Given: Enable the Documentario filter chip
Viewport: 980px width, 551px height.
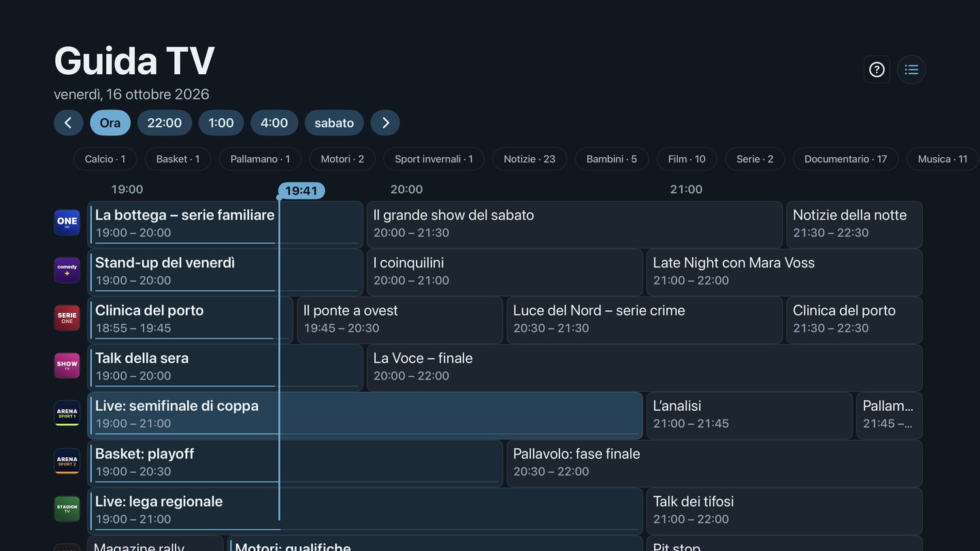Looking at the screenshot, I should [x=846, y=158].
